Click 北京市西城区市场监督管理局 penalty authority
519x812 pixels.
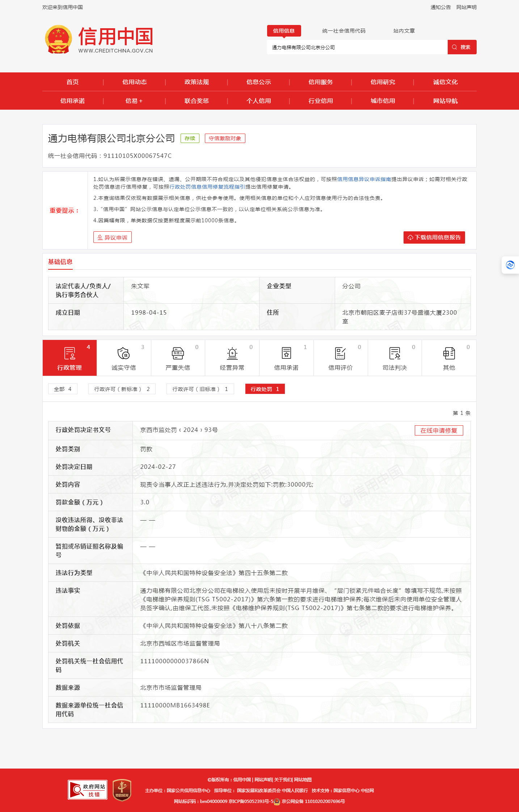click(180, 643)
